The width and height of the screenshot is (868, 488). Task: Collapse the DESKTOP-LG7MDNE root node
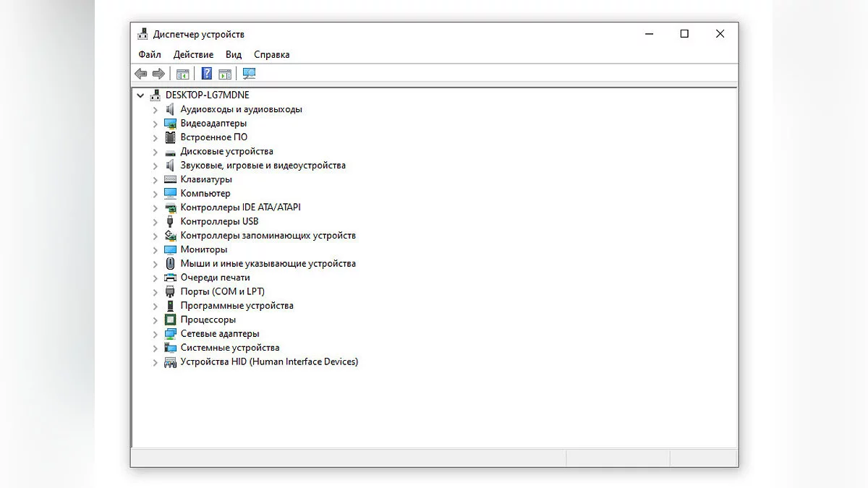click(x=140, y=95)
